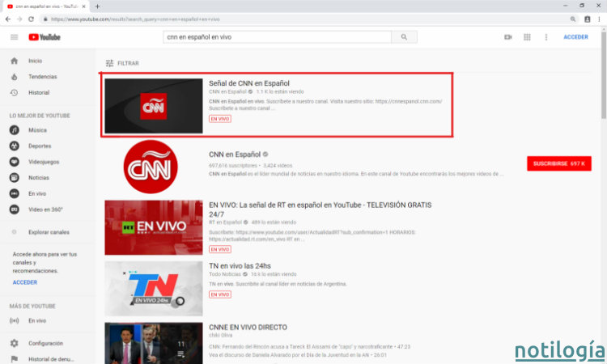The width and height of the screenshot is (607, 364).
Task: Open Chrome's three-dot menu
Action: point(600,19)
